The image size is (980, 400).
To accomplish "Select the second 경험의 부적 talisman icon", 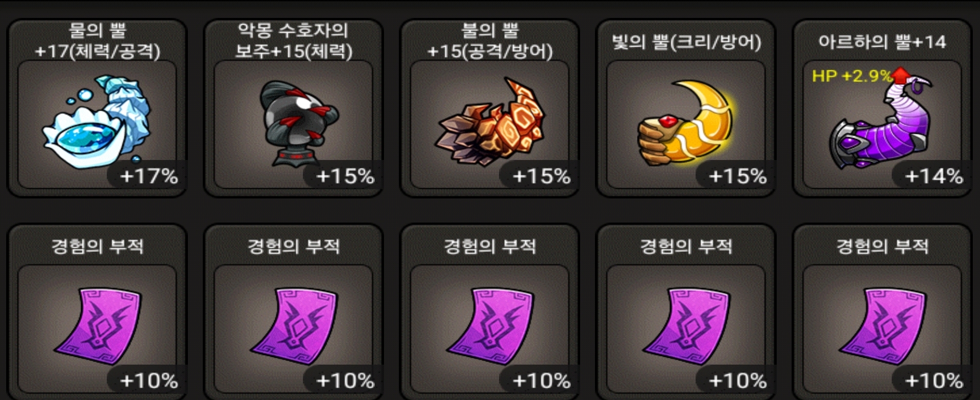I will (294, 327).
